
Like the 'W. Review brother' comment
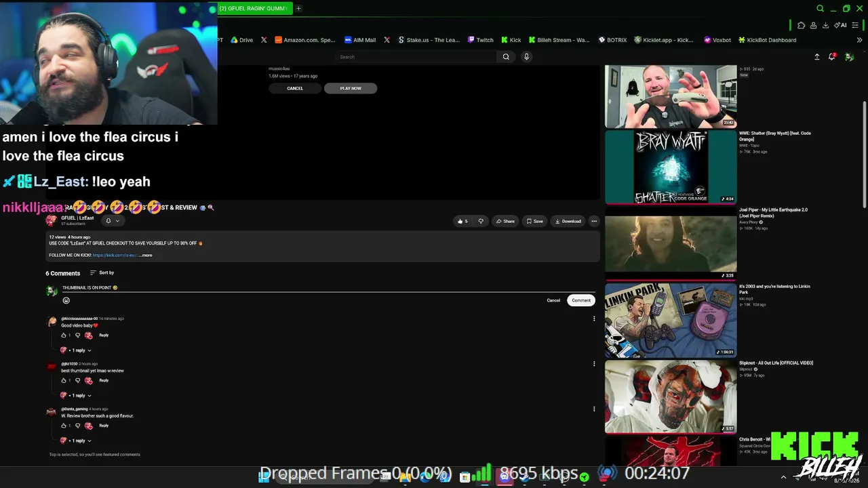pos(64,426)
